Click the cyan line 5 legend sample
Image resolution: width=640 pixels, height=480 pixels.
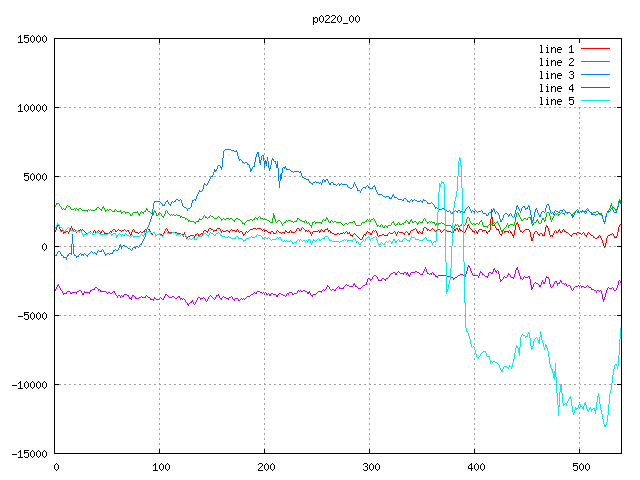point(595,101)
